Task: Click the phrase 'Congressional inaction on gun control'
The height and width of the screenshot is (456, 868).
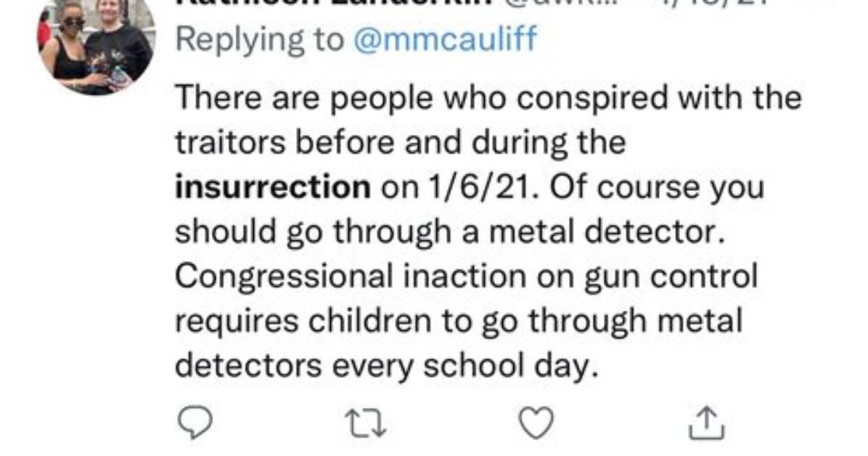Action: (466, 276)
